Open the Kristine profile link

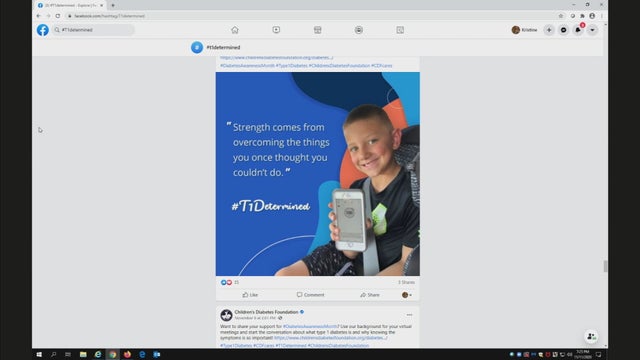click(x=525, y=30)
